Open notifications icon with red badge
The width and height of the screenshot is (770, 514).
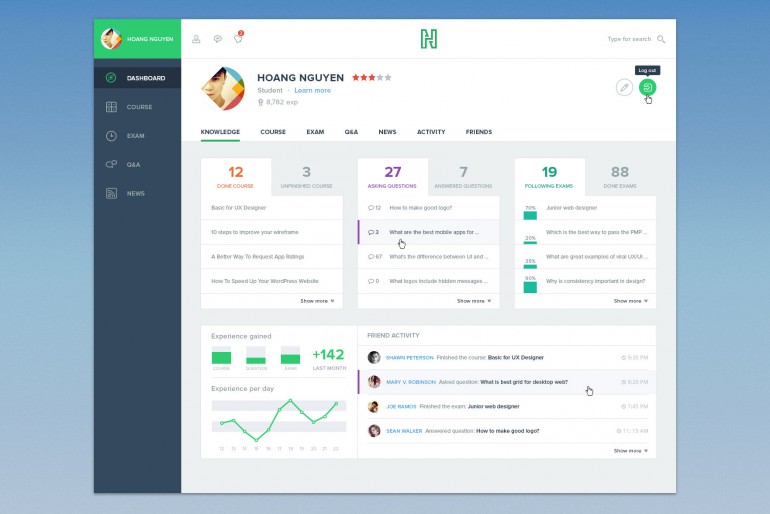coord(238,39)
